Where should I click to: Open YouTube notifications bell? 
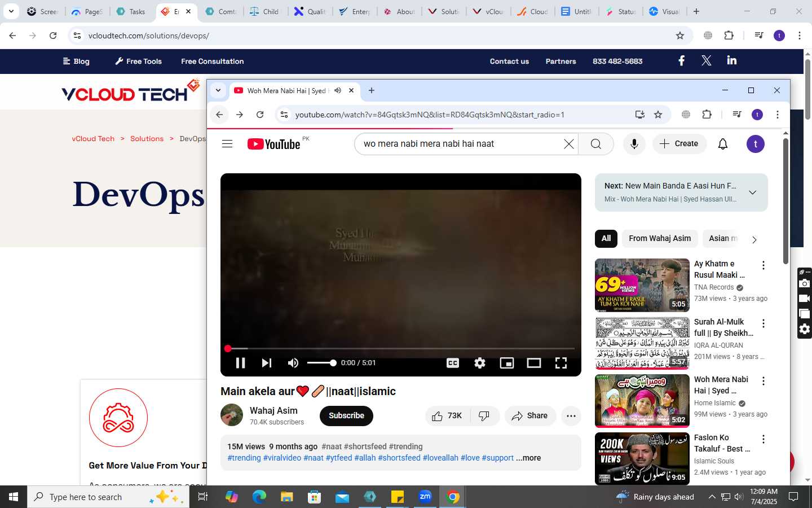723,144
